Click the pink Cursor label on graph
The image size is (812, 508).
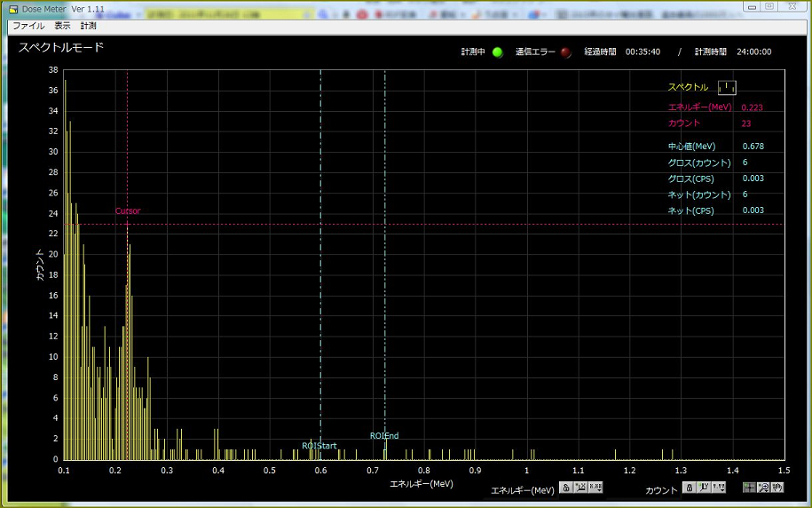(128, 211)
